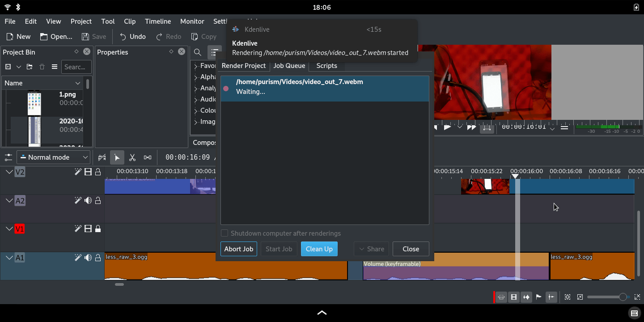Float the Project Bin panel
This screenshot has width=644, height=322.
[76, 52]
